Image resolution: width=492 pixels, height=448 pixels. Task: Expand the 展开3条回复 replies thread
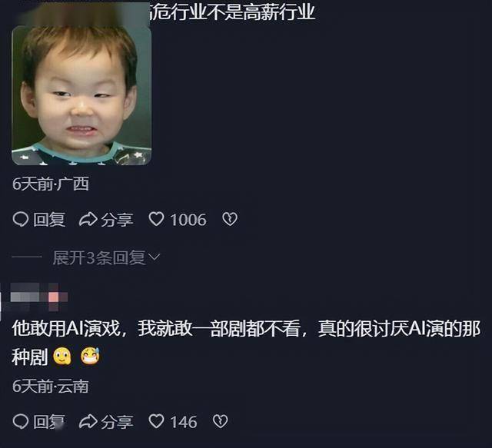[106, 257]
